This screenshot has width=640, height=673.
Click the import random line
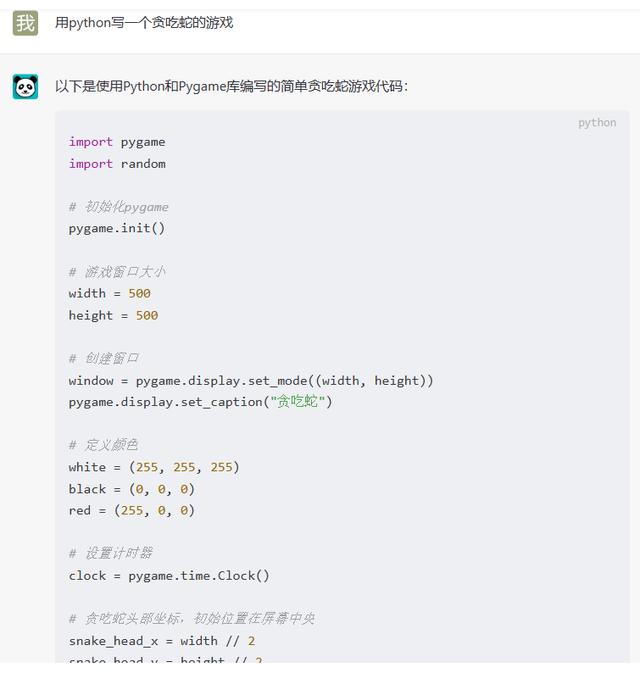point(117,164)
